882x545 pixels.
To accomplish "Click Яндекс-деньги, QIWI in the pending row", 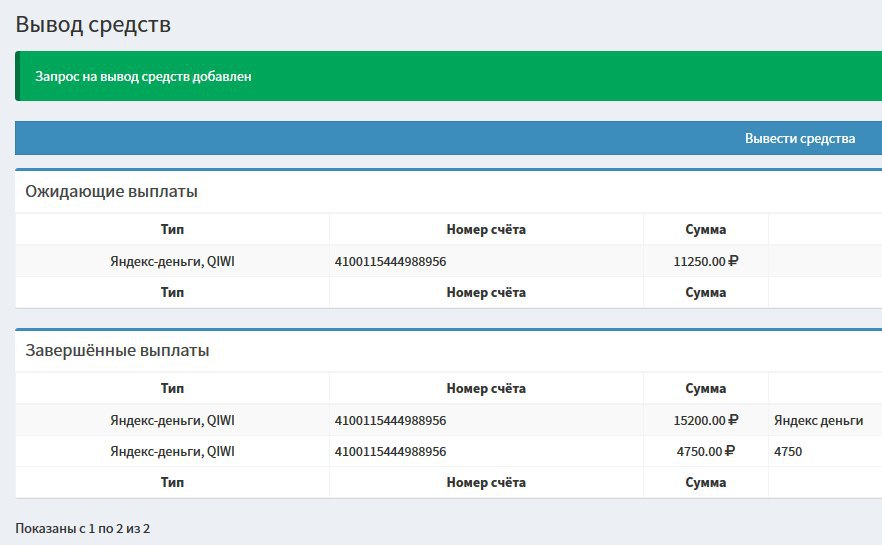I will click(x=172, y=262).
